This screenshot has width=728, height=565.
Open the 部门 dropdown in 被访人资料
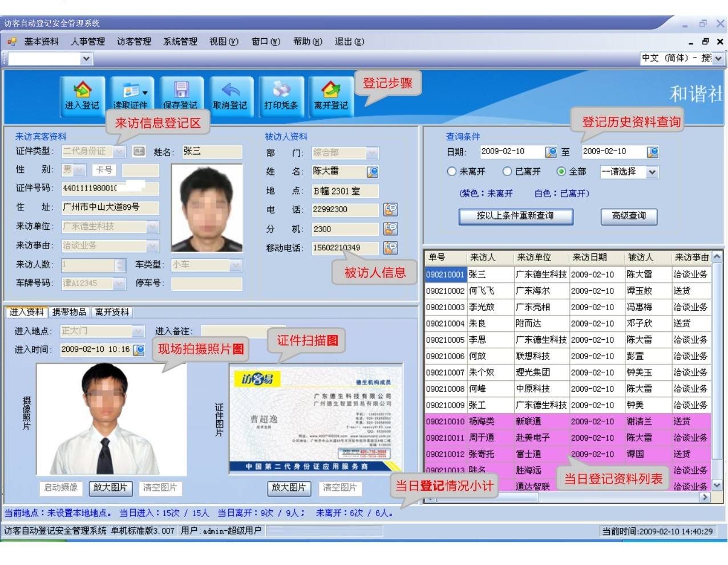click(x=371, y=152)
